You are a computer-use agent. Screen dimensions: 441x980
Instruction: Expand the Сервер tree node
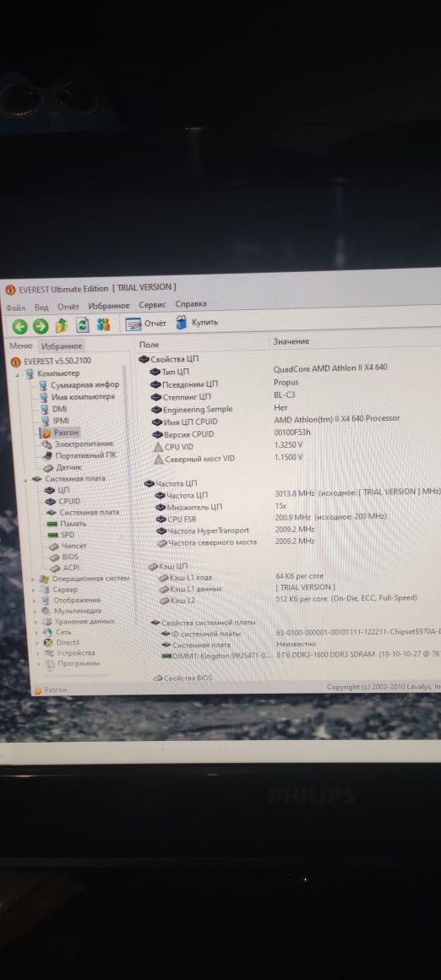point(34,590)
